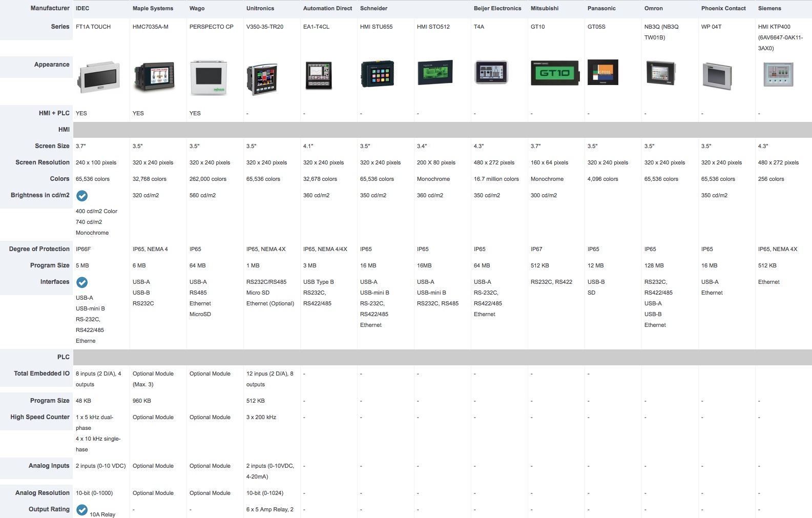812x518 pixels.
Task: Select the Wago column header
Action: [197, 8]
